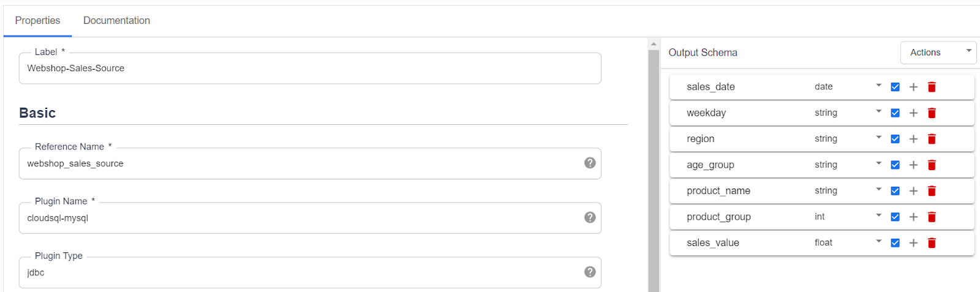This screenshot has height=292, width=980.
Task: Click help icon beside Plugin Type
Action: [590, 272]
